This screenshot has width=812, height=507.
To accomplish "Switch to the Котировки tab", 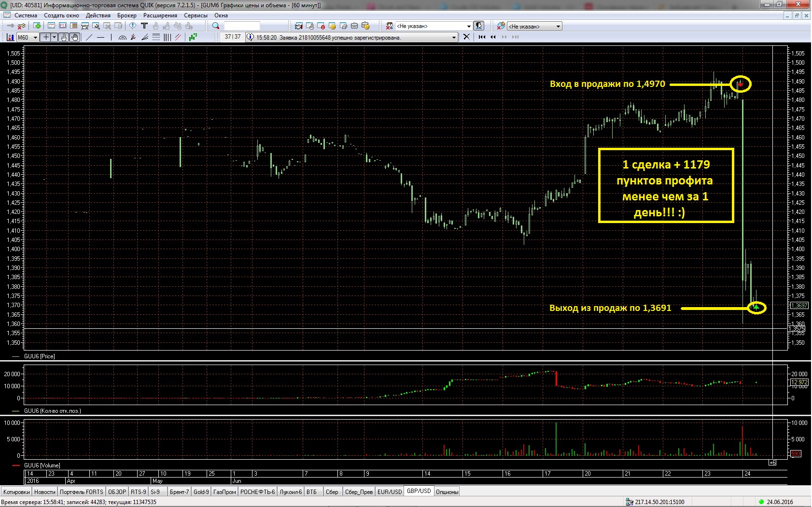I will (16, 492).
